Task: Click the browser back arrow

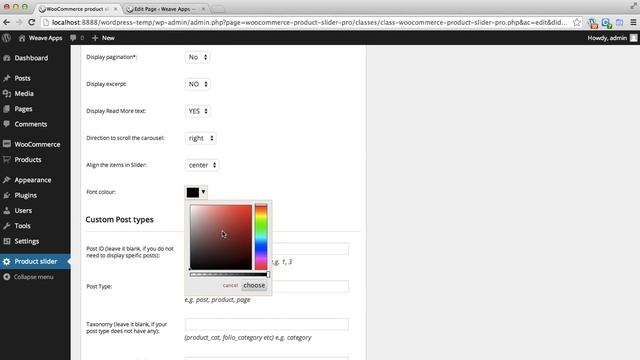Action: coord(7,22)
